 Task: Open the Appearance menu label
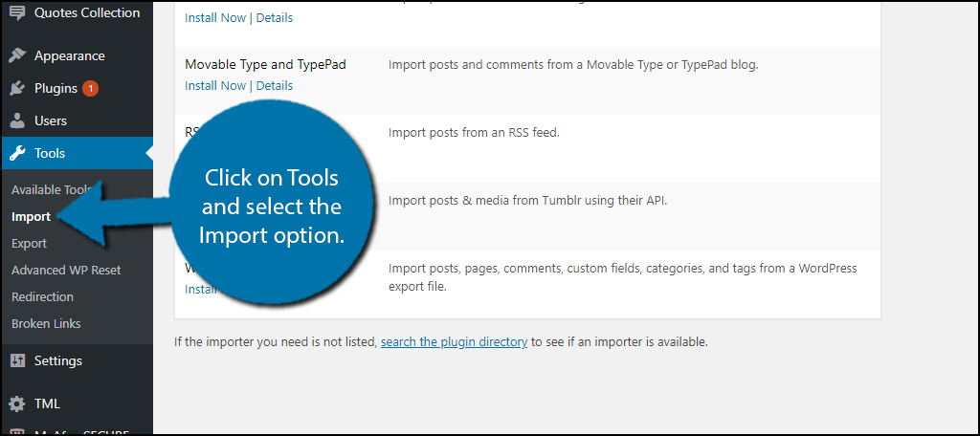coord(69,55)
